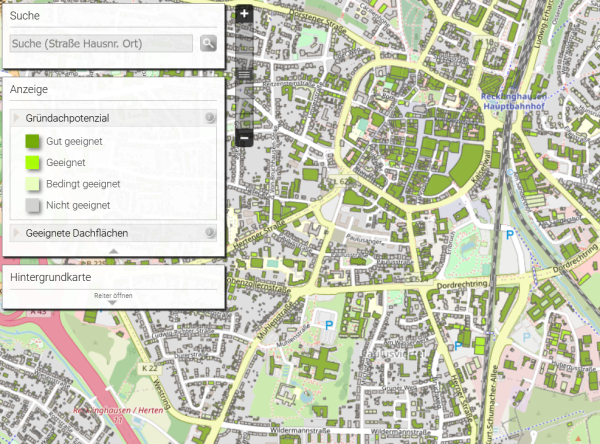Click the zoom slider handle
The width and height of the screenshot is (600, 444).
point(245,75)
